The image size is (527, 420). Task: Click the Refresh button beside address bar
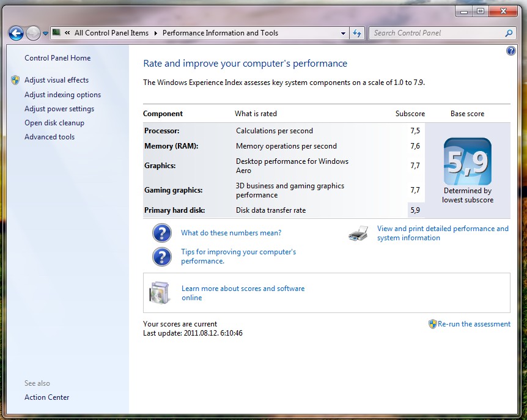(357, 33)
